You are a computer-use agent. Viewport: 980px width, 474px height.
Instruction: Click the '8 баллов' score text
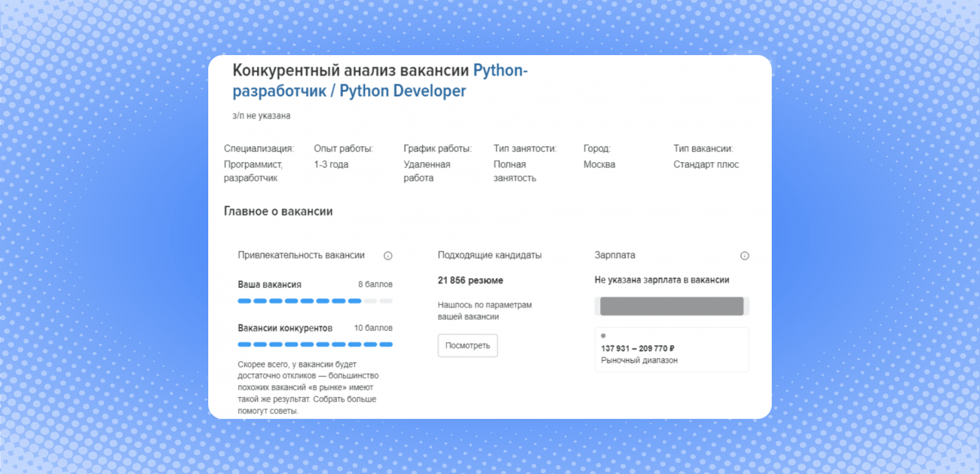point(375,284)
